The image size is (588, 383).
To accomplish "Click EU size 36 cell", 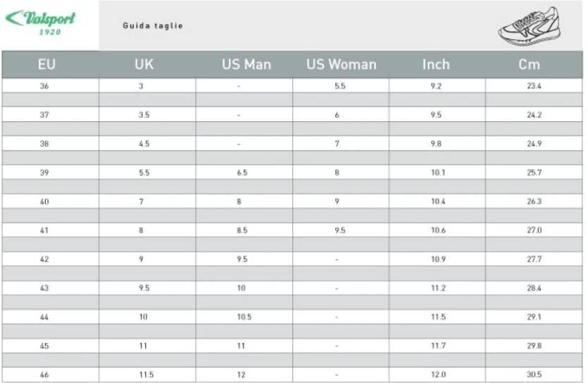I will click(x=51, y=86).
